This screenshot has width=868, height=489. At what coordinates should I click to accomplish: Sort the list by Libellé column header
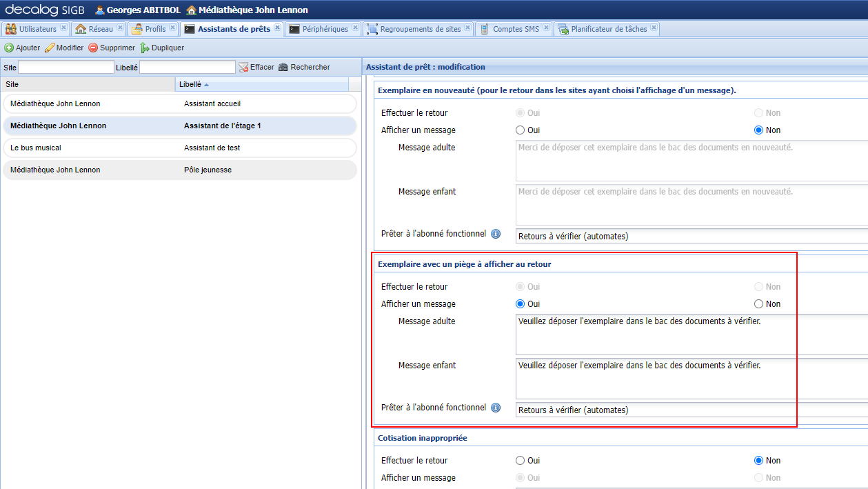click(x=190, y=84)
